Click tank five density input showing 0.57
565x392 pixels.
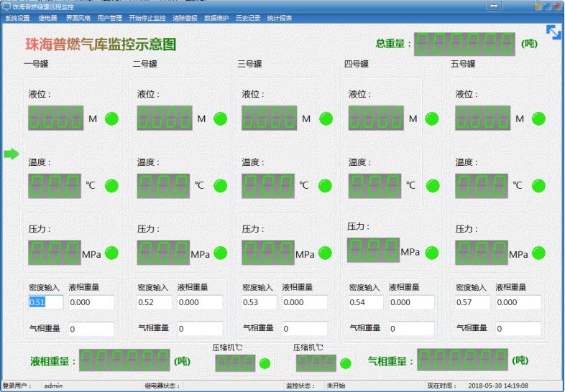tap(472, 302)
